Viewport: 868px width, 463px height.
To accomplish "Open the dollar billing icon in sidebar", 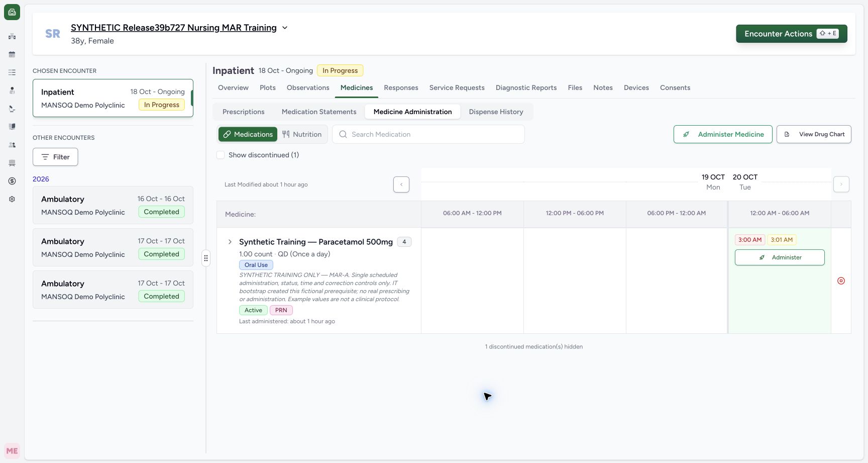I will coord(12,181).
